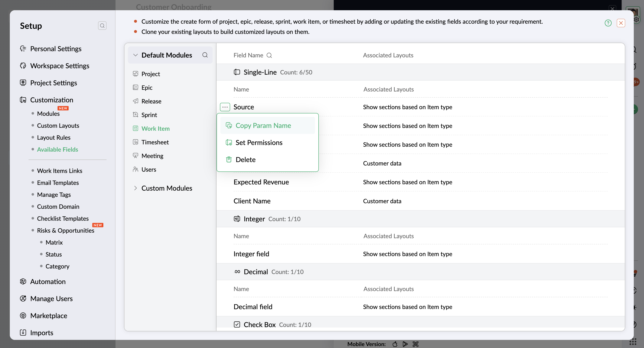Collapse the Default Modules section
This screenshot has height=348, width=644.
pyautogui.click(x=135, y=55)
